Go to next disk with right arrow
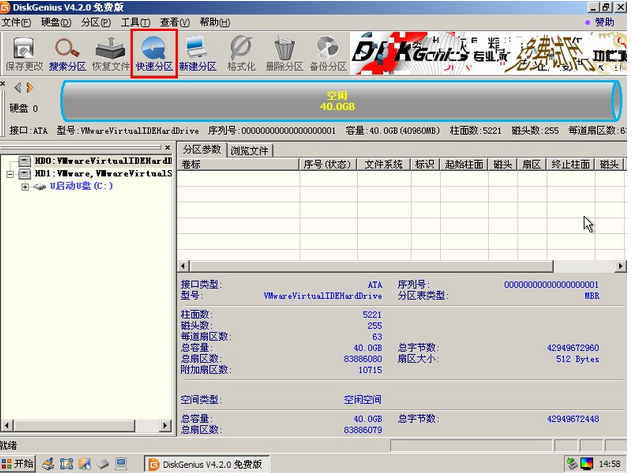Viewport: 635px width, 473px height. (30, 87)
